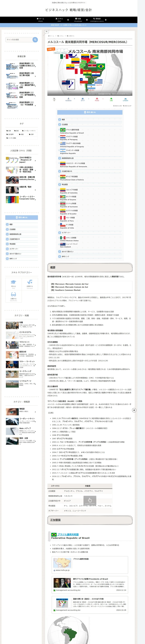Share the article on Facebook
The height and width of the screenshot is (644, 145).
pyautogui.click(x=68, y=99)
